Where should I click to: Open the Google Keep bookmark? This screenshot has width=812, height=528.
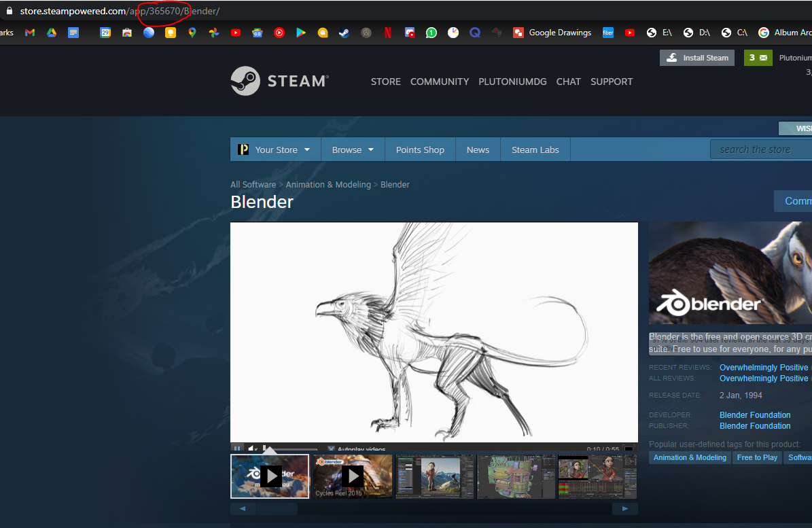click(x=171, y=33)
